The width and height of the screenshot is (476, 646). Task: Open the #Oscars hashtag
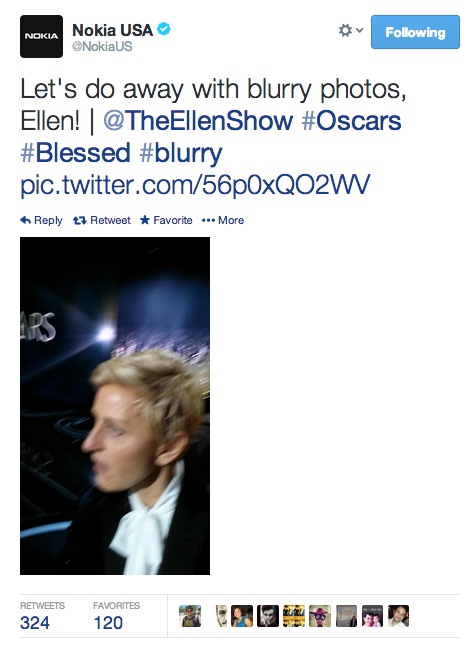(x=351, y=121)
